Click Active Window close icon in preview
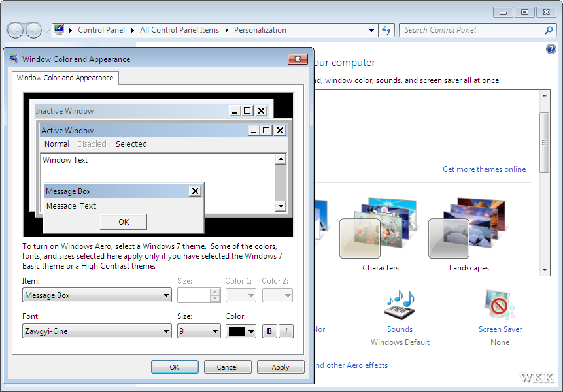The height and width of the screenshot is (392, 563). coord(280,130)
